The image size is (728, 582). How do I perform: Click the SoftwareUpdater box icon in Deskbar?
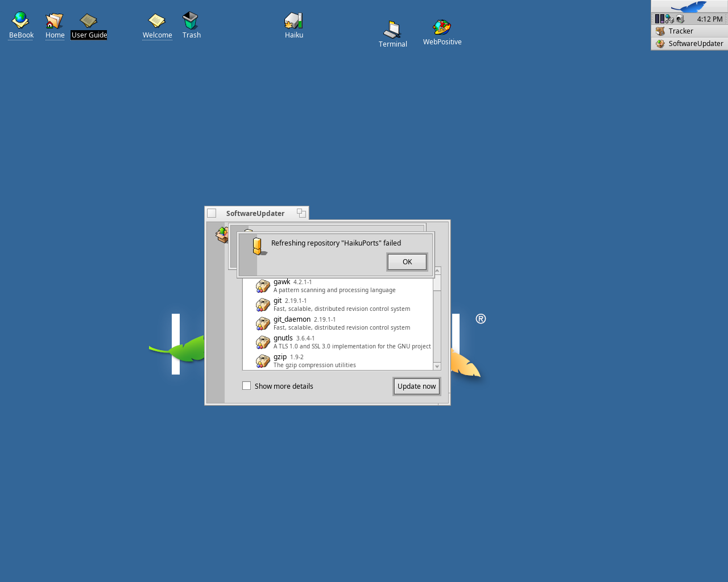[x=660, y=44]
